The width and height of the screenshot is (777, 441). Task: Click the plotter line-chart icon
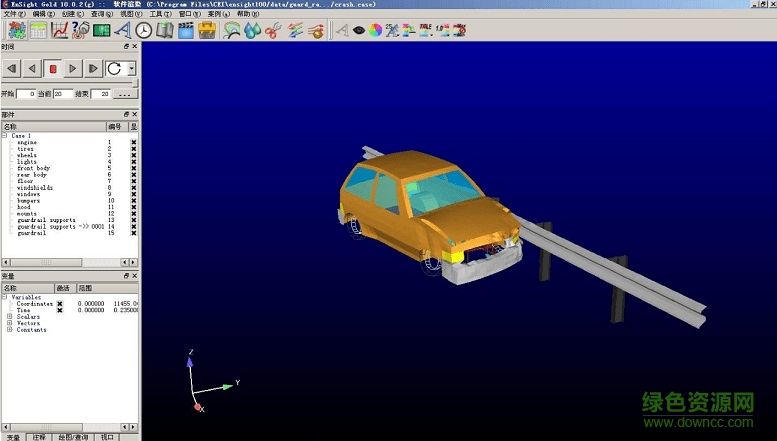pyautogui.click(x=59, y=30)
